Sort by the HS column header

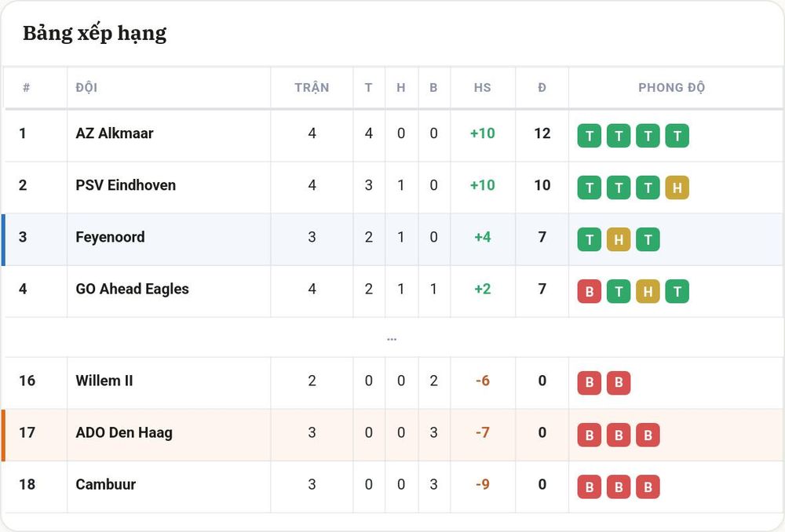coord(483,88)
